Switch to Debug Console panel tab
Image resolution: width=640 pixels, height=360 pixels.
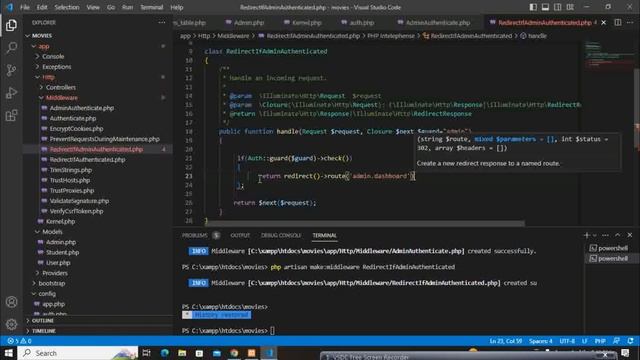tap(281, 235)
